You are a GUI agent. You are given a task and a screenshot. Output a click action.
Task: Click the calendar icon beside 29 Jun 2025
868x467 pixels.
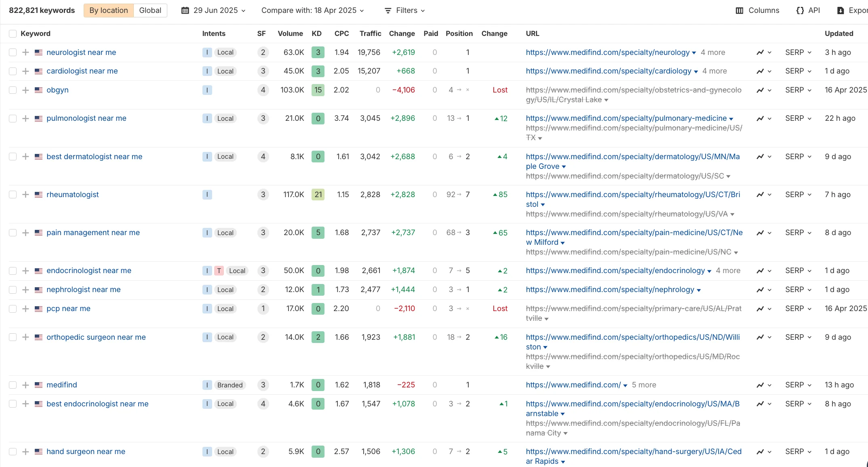point(185,10)
